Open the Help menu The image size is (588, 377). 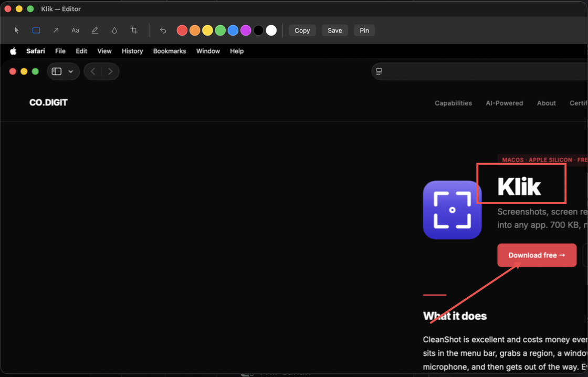[237, 51]
